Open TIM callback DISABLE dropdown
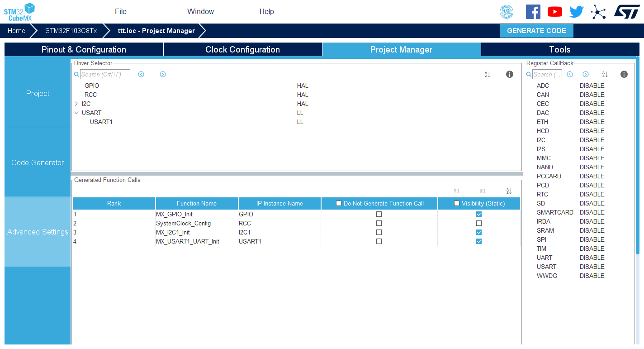644x349 pixels. (592, 249)
